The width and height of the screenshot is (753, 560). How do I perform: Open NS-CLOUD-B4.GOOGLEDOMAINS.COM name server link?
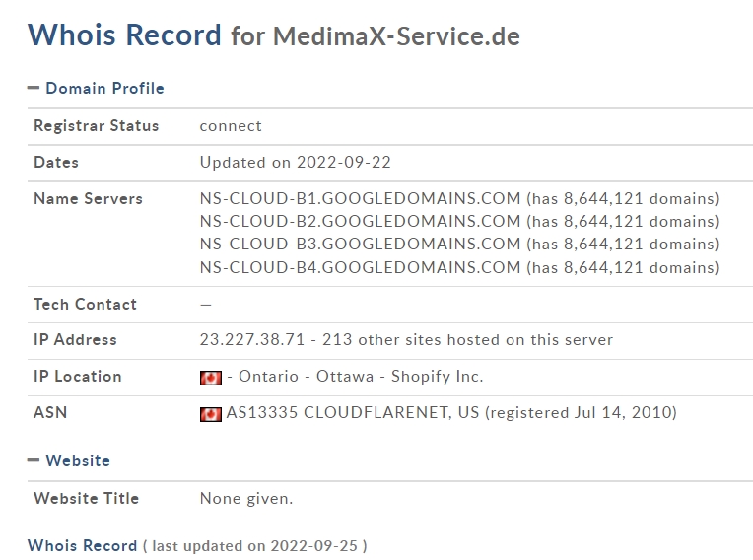360,267
